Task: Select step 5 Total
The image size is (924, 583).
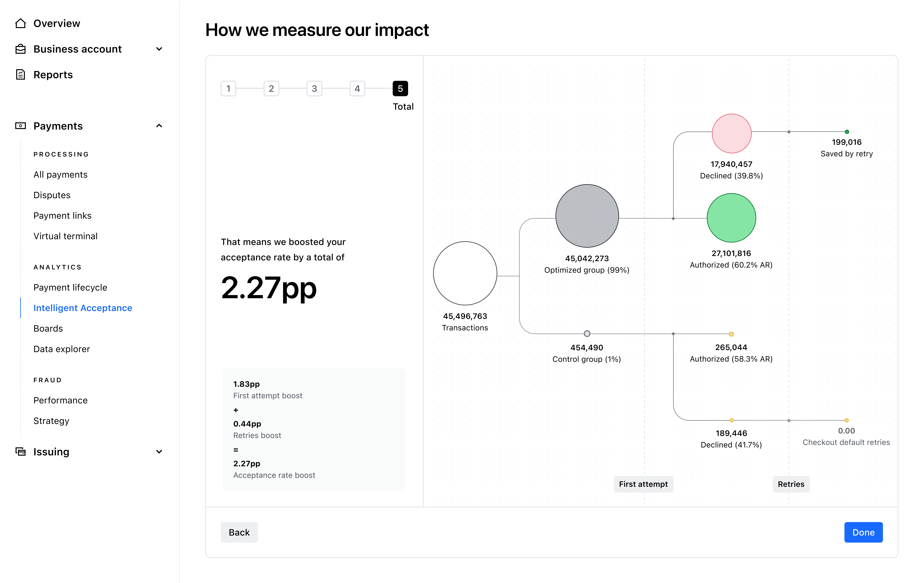Action: coord(400,89)
